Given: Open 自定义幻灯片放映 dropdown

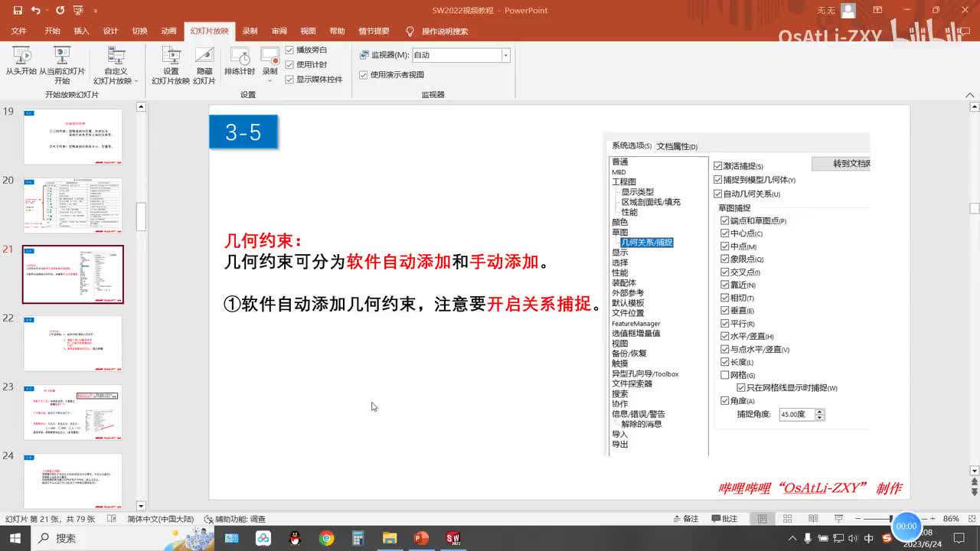Looking at the screenshot, I should (116, 65).
